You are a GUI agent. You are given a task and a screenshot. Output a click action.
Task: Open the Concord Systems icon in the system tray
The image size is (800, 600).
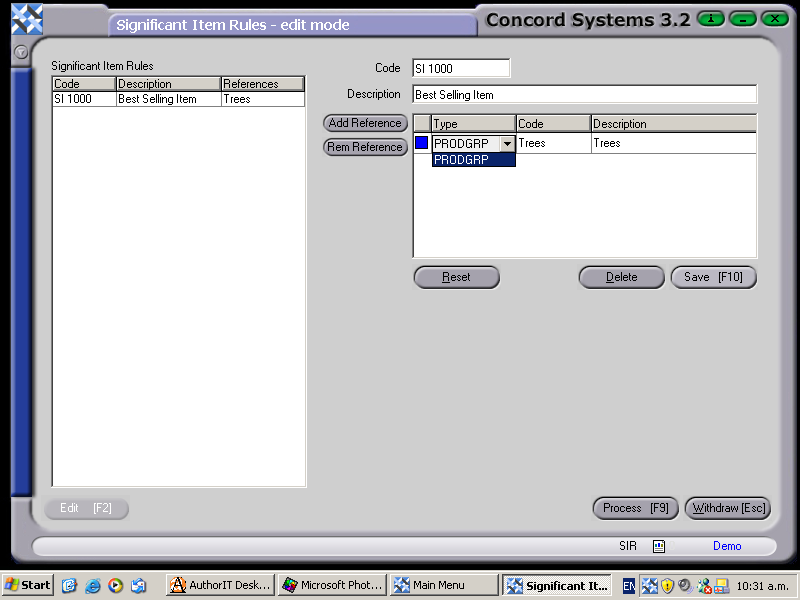point(649,584)
